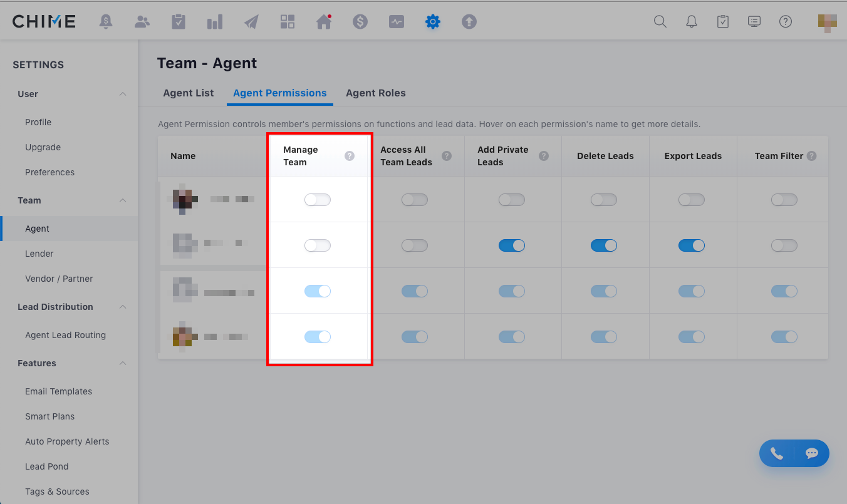The height and width of the screenshot is (504, 847).
Task: Go to Agent Lead Routing settings
Action: [x=65, y=335]
